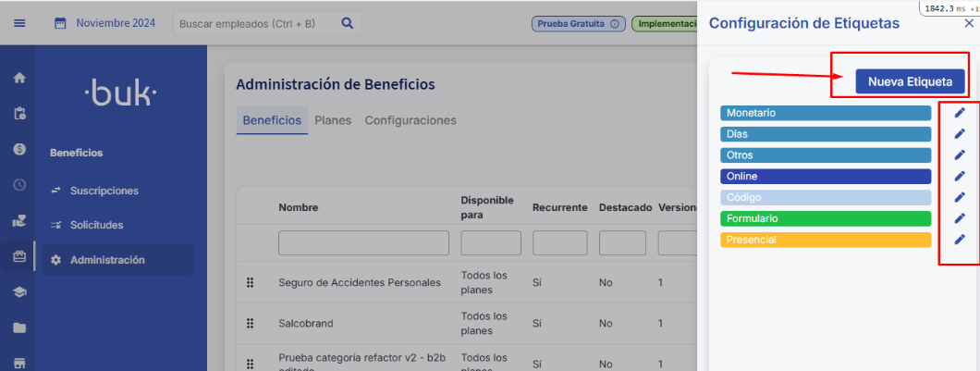Sort by the Recurrente column header
Screen dimensions: 980x371
pyautogui.click(x=560, y=207)
